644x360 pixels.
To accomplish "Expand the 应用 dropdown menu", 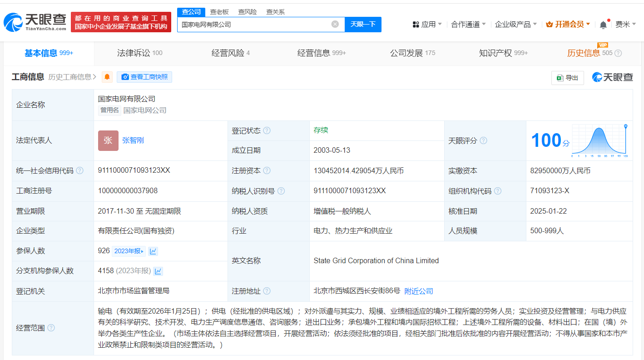I will 427,24.
